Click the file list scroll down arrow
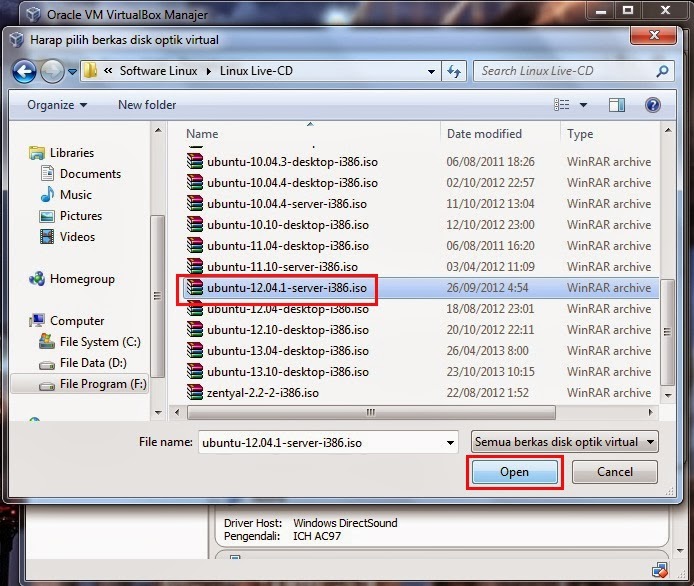 [668, 395]
